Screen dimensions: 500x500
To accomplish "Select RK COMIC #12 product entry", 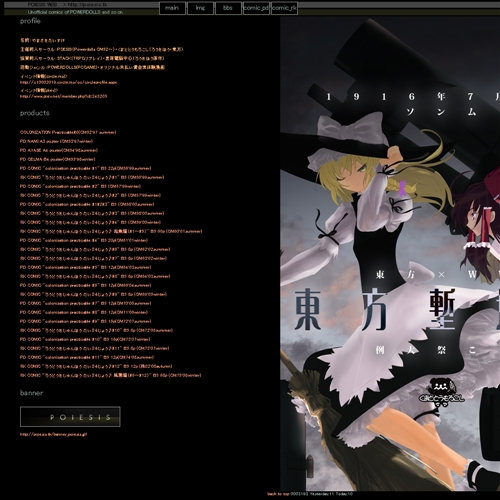I will coord(96,366).
